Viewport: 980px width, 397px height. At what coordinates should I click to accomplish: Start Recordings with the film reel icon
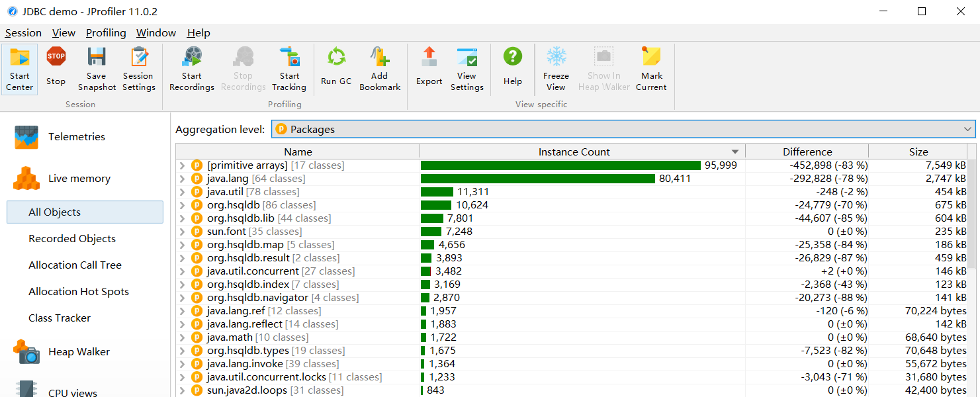point(192,58)
